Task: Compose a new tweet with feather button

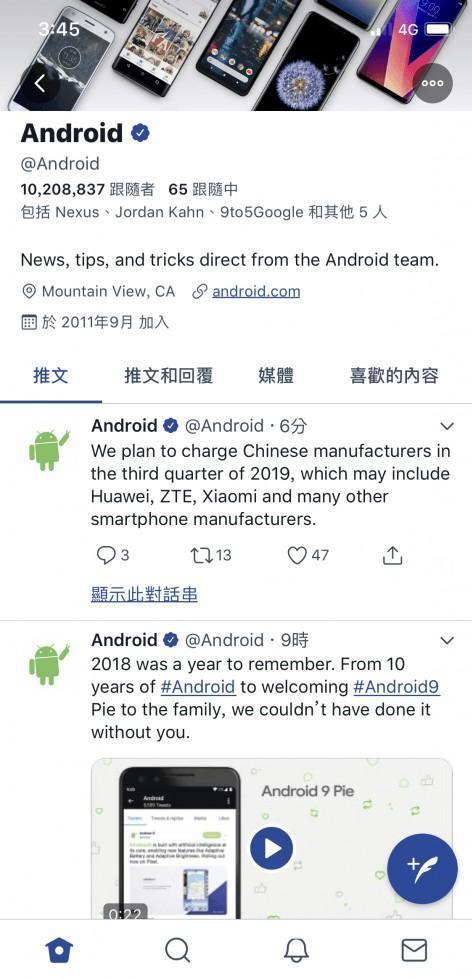Action: coord(423,868)
